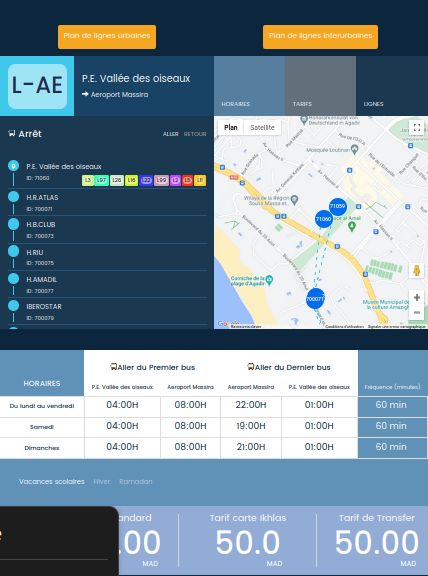The image size is (428, 576).
Task: Select the H.B.CLUB stop circle marker
Action: point(14,224)
